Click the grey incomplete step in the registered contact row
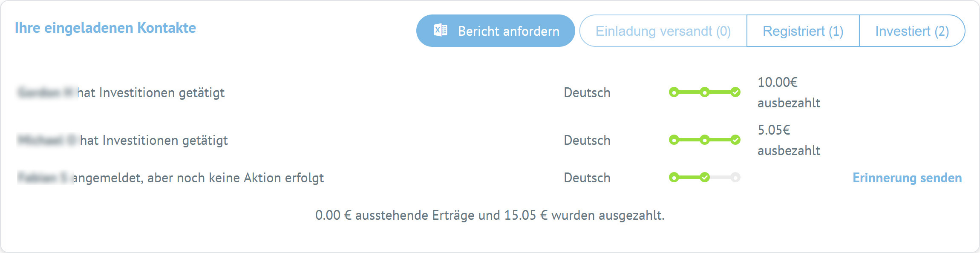 click(x=735, y=177)
